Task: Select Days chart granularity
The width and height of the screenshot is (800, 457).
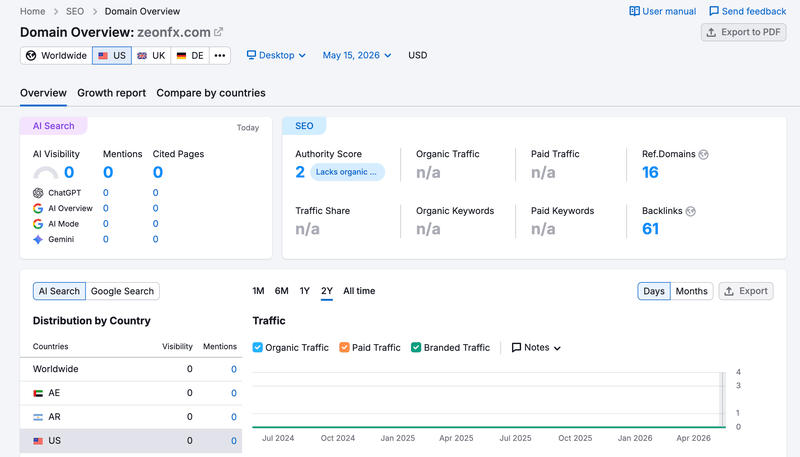Action: tap(654, 291)
